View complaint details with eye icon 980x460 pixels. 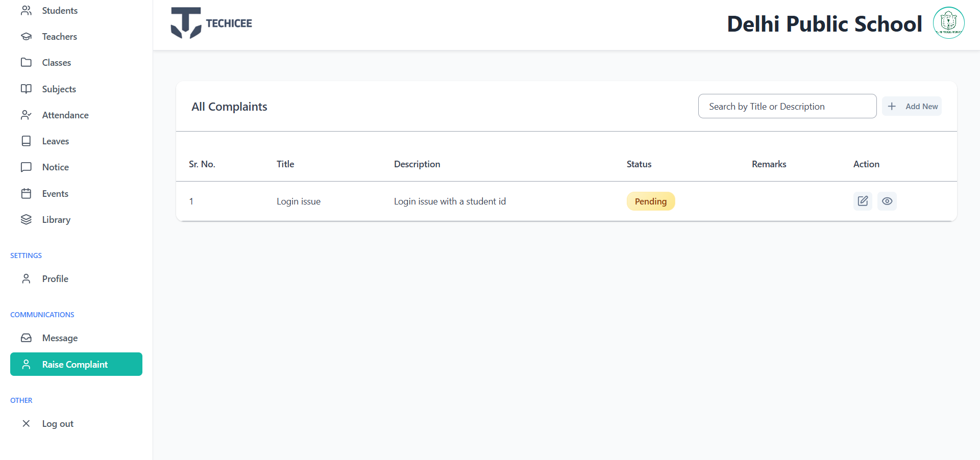tap(887, 201)
